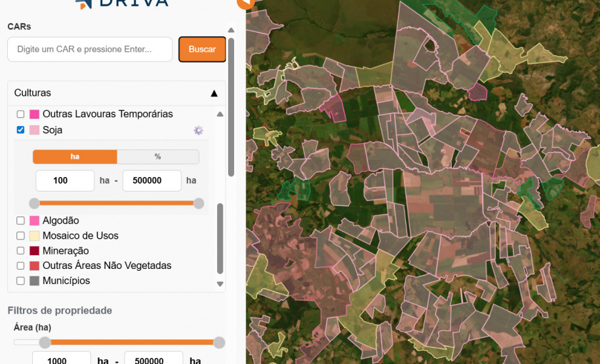Collapse the Culturas panel arrow
Screen dimensions: 600x364
(214, 93)
